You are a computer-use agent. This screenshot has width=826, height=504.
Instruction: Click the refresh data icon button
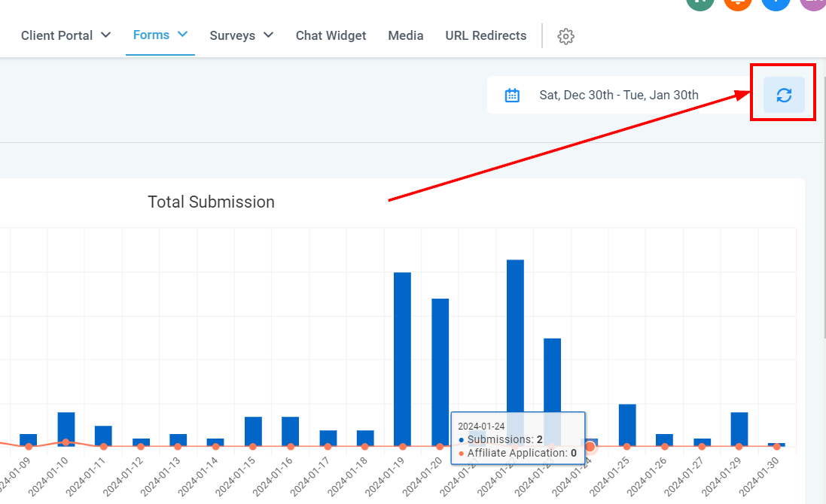tap(784, 96)
